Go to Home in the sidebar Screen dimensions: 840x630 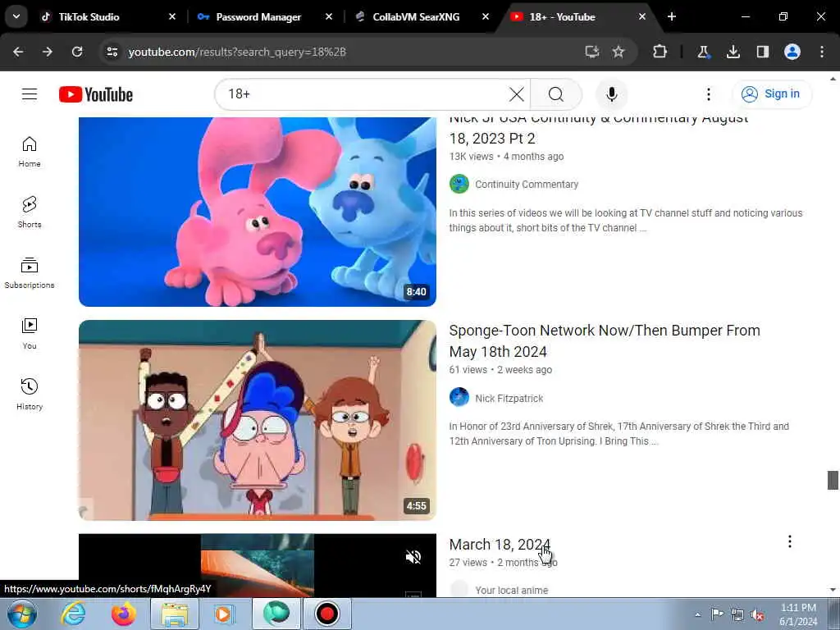(30, 152)
